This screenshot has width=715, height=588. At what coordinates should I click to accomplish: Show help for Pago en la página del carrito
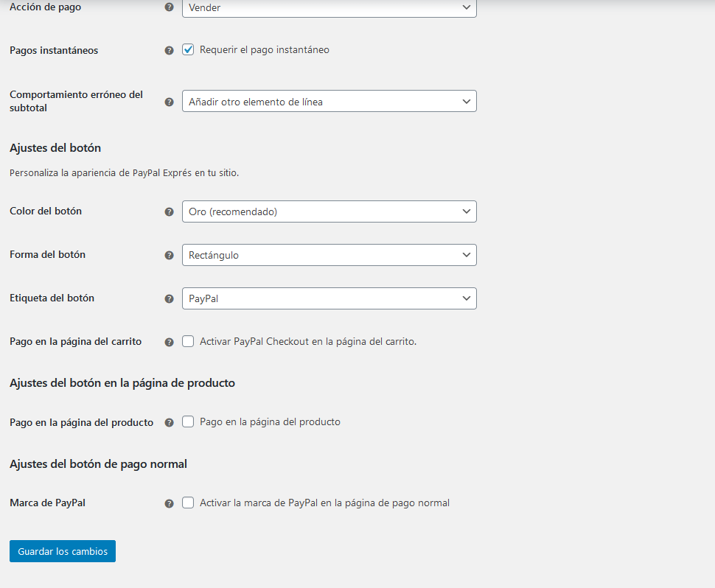[x=170, y=343]
